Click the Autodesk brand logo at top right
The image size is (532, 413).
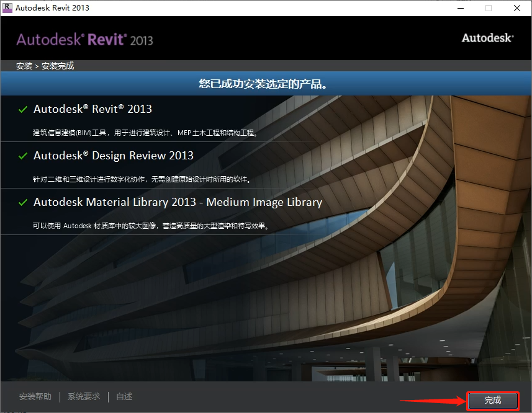click(x=487, y=38)
